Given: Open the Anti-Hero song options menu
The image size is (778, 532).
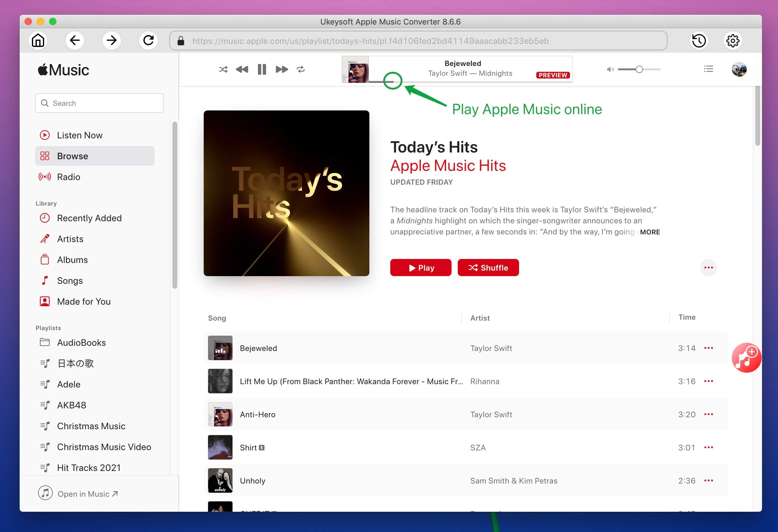Looking at the screenshot, I should (709, 414).
